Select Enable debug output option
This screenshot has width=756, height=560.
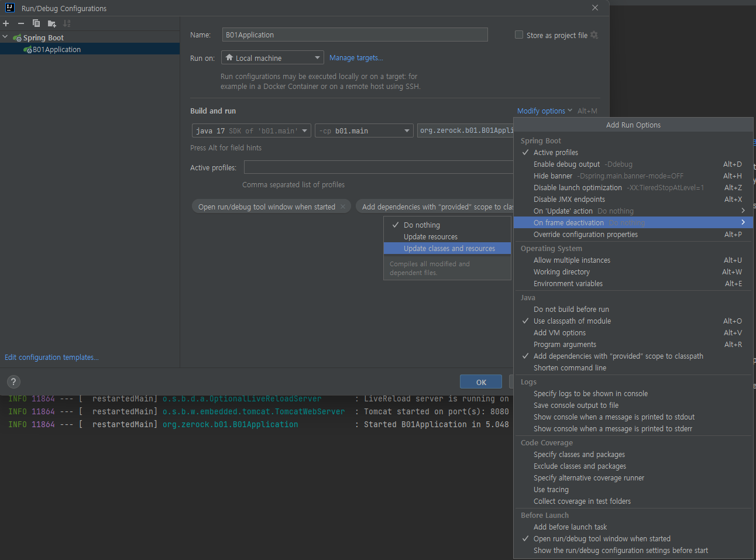(x=633, y=164)
